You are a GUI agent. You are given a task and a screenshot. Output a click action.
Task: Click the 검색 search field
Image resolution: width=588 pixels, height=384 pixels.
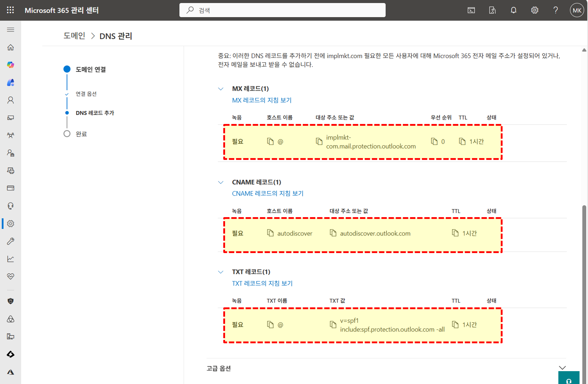(x=282, y=10)
